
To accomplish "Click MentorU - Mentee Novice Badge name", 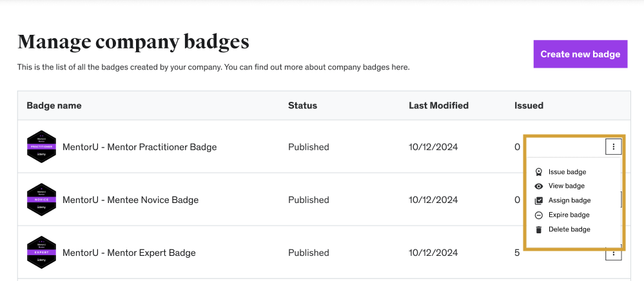I will pos(130,200).
